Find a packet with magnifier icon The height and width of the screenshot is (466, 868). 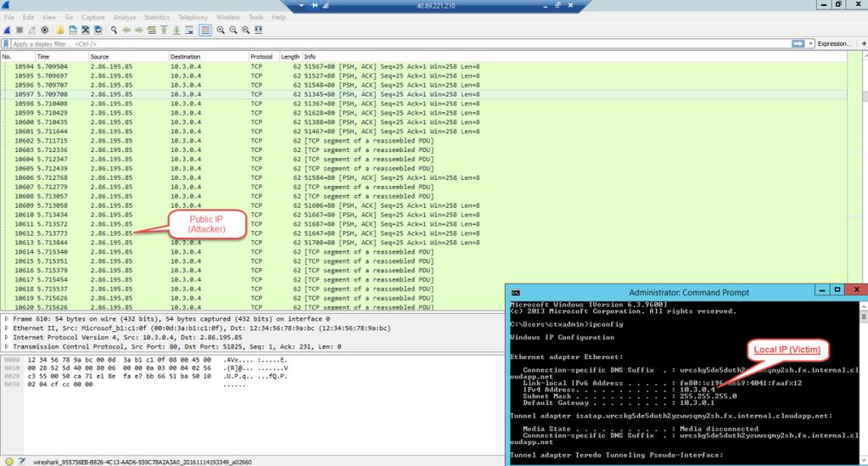point(114,30)
